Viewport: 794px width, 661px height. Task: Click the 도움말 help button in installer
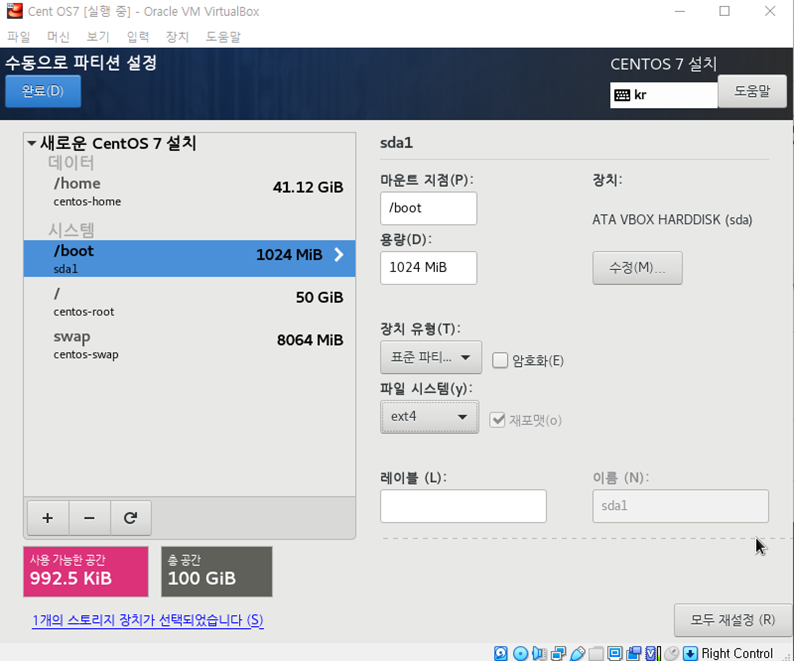[x=752, y=91]
